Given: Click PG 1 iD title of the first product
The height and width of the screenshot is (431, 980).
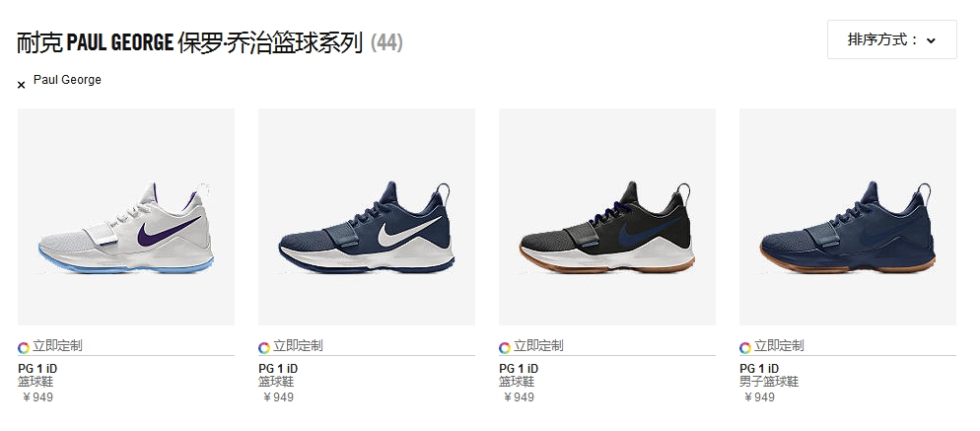Looking at the screenshot, I should coord(37,369).
